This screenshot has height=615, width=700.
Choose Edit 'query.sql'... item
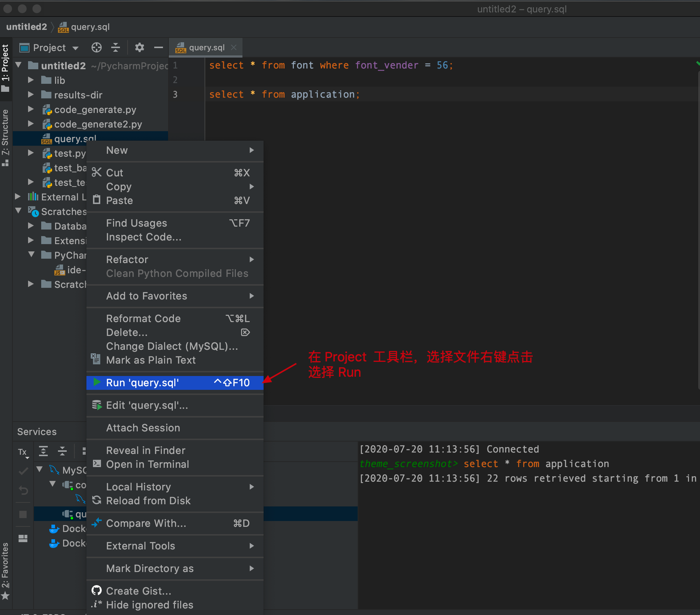175,405
